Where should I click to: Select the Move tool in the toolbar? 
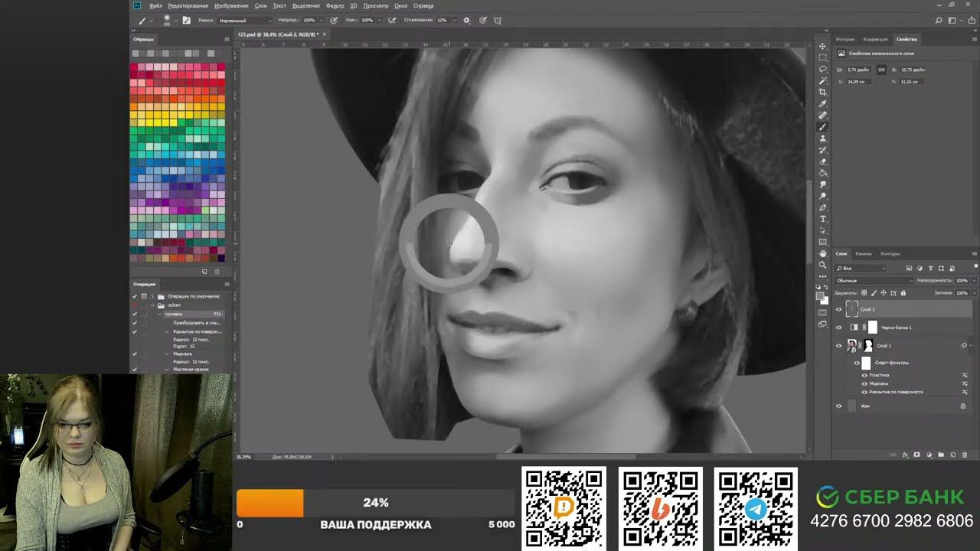pos(823,46)
